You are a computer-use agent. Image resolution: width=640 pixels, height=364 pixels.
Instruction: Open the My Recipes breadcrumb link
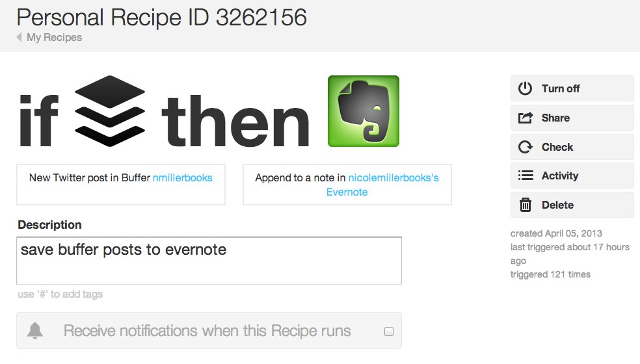(x=54, y=37)
